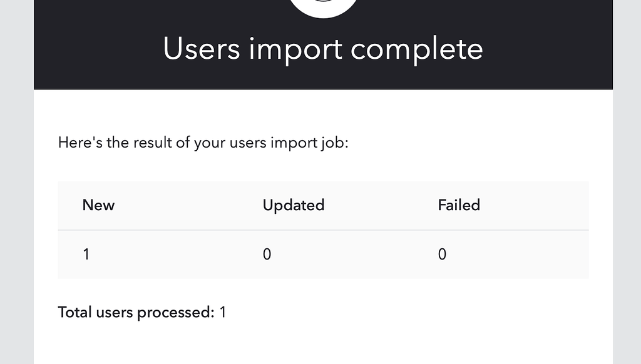Image resolution: width=641 pixels, height=364 pixels.
Task: Click the word "Total" in the summary line
Action: (74, 311)
